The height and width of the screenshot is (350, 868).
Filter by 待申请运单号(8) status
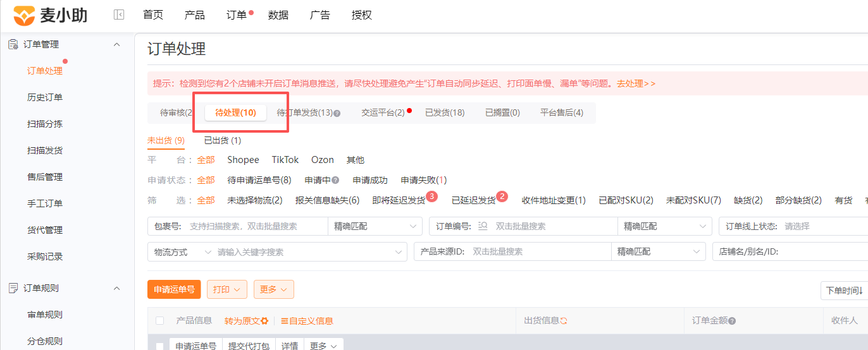(x=259, y=180)
